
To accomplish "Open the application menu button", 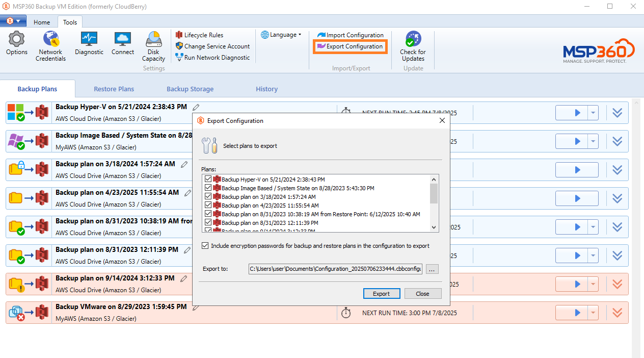I will [x=14, y=21].
